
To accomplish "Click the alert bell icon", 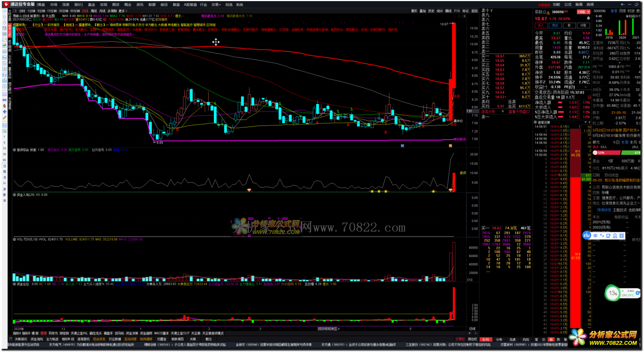I will pos(588,18).
